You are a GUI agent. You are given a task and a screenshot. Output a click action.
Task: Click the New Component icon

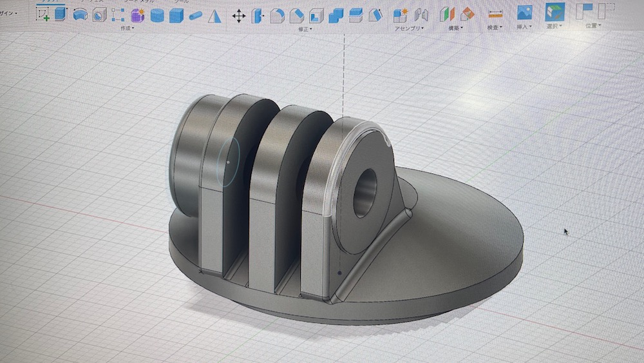400,15
